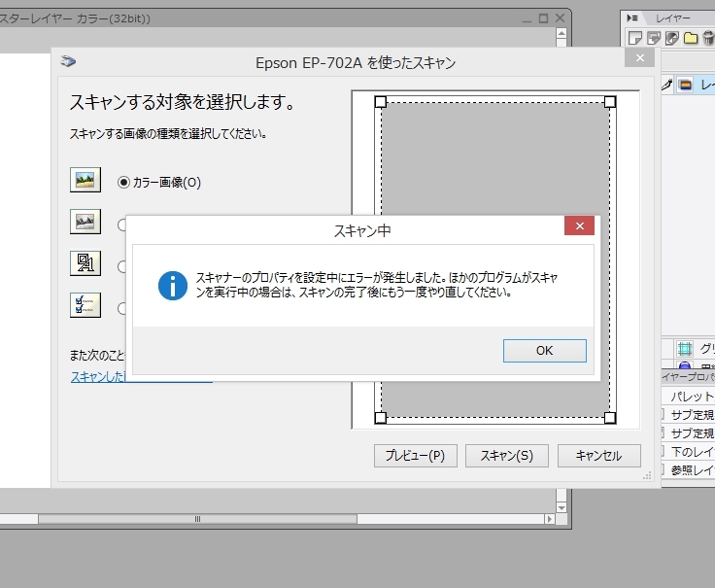Screen dimensions: 715x588
Task: Click the black and white text type icon
Action: click(85, 263)
